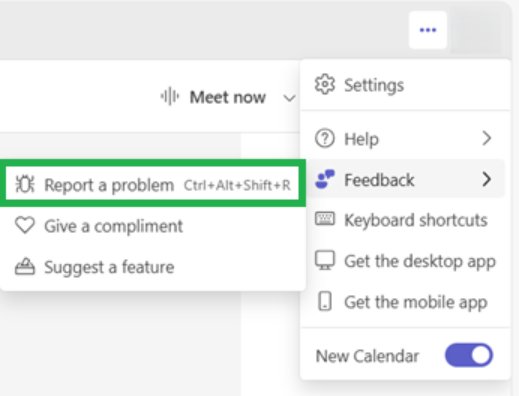The image size is (519, 396).
Task: Click the Ctrl+Alt+Shift+R shortcut text
Action: 237,185
